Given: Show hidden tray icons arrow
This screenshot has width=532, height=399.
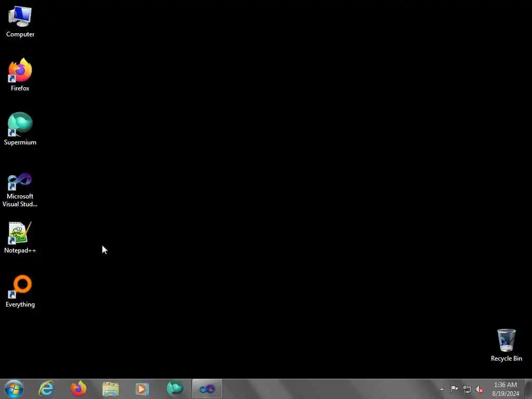Looking at the screenshot, I should (x=442, y=389).
